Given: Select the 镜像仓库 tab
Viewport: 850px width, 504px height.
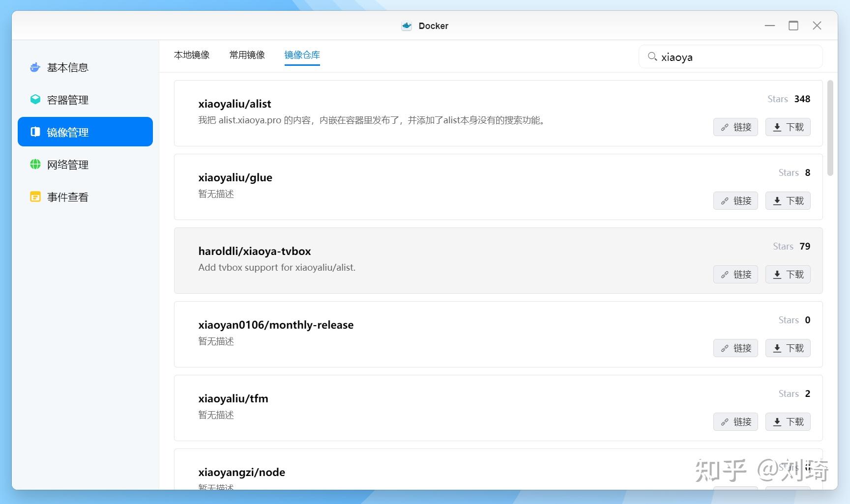Looking at the screenshot, I should point(302,55).
